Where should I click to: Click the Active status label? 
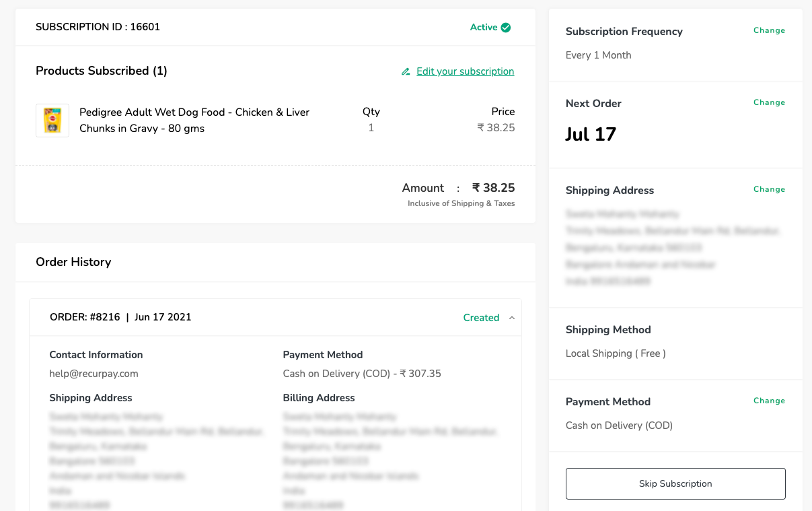(x=484, y=28)
